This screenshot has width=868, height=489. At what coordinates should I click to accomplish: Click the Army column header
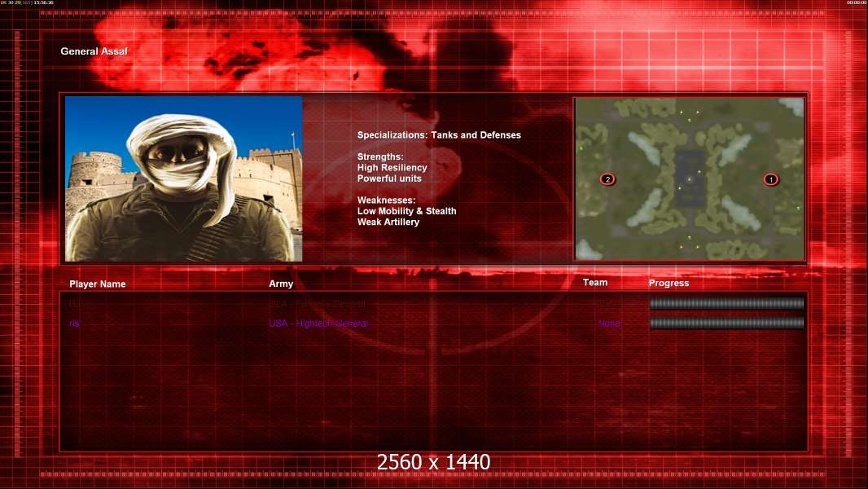coord(281,284)
